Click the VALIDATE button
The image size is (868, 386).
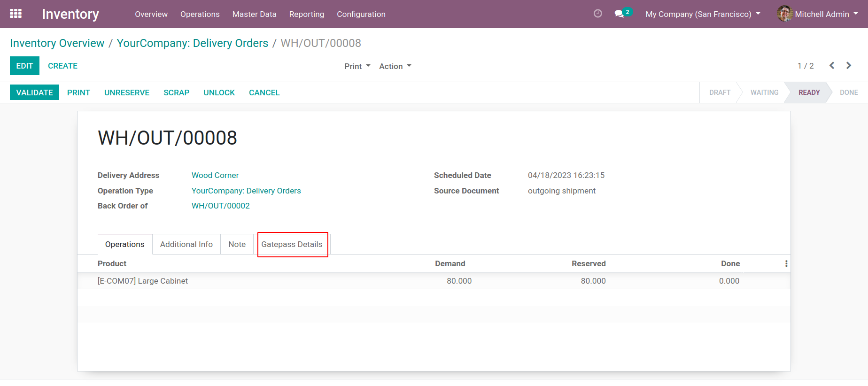34,93
